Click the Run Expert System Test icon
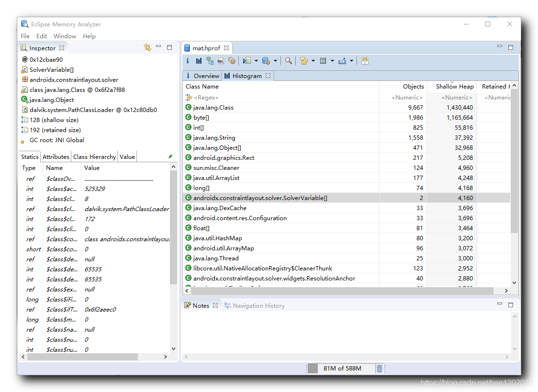This screenshot has height=392, width=538. [247, 61]
